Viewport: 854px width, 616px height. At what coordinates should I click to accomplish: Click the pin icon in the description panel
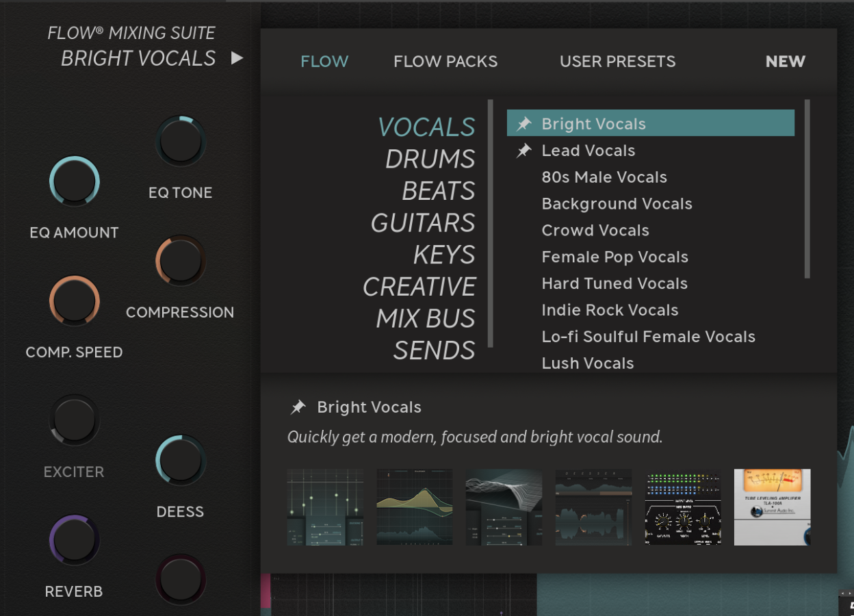pyautogui.click(x=298, y=407)
